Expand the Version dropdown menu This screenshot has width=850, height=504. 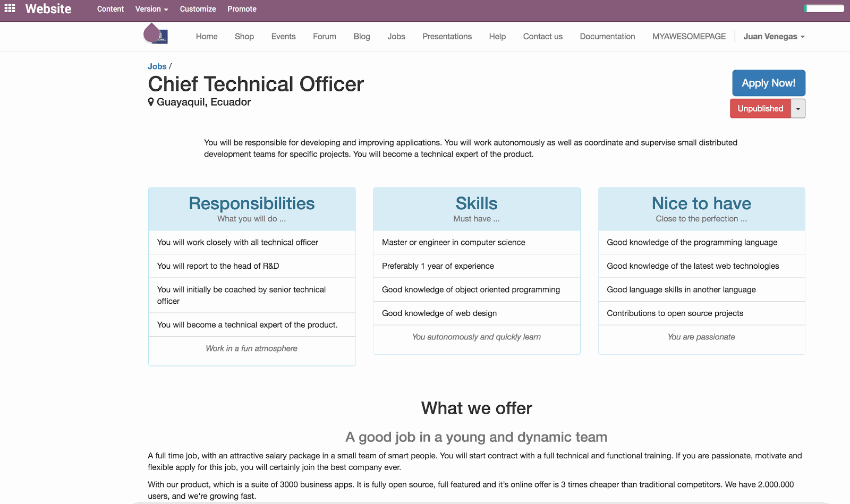tap(151, 9)
